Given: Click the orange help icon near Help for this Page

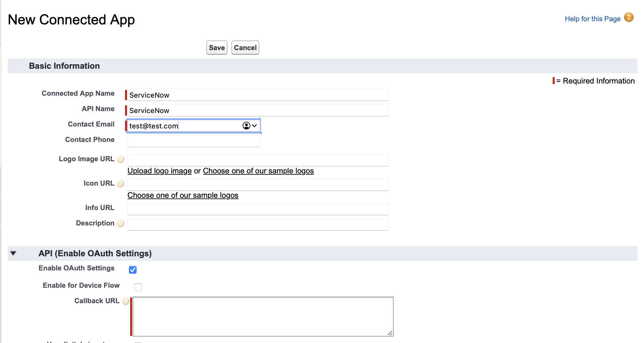Looking at the screenshot, I should pyautogui.click(x=629, y=18).
